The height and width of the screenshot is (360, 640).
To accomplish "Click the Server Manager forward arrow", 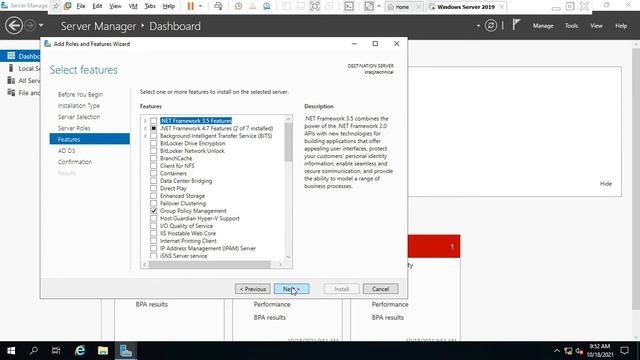I will [x=30, y=26].
